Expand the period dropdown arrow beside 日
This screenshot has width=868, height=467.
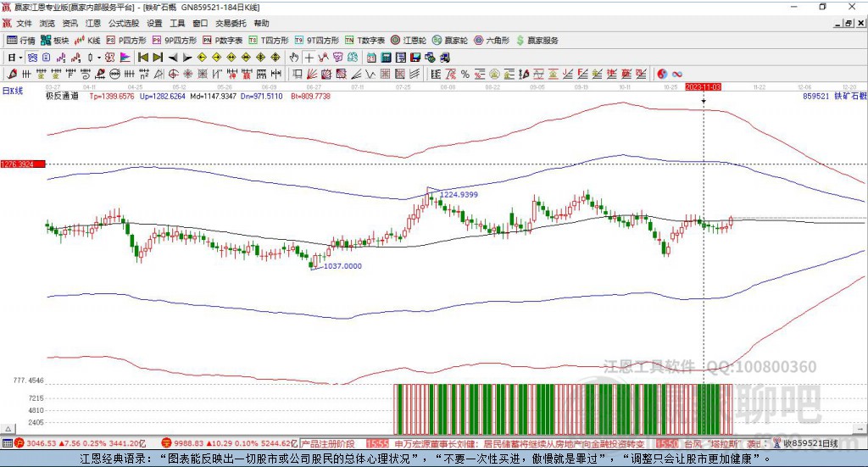[x=21, y=57]
